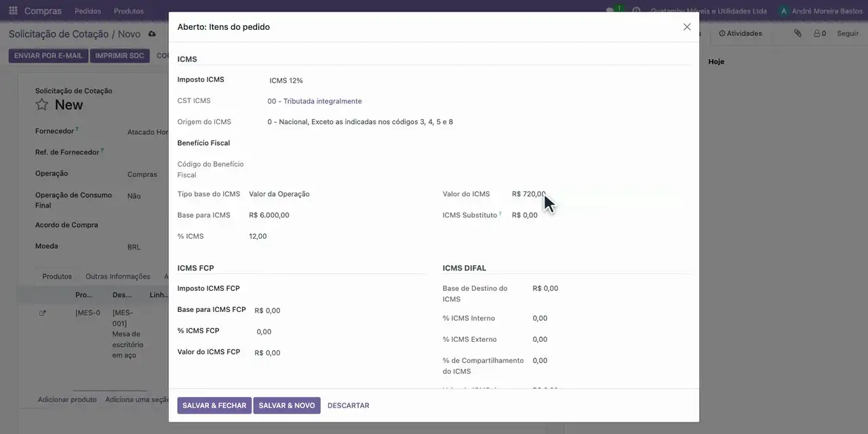Image resolution: width=868 pixels, height=434 pixels.
Task: Open the Origem do ICMS selection
Action: [x=360, y=122]
